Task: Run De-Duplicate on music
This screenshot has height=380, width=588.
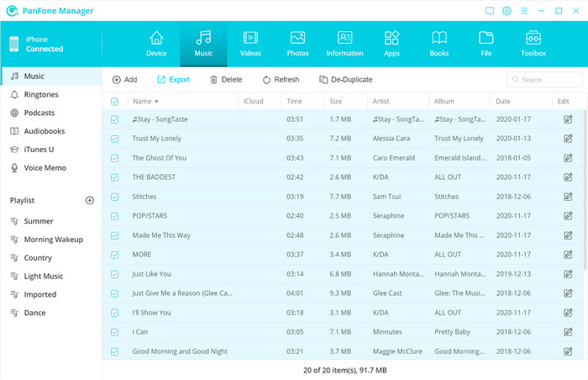Action: tap(346, 80)
